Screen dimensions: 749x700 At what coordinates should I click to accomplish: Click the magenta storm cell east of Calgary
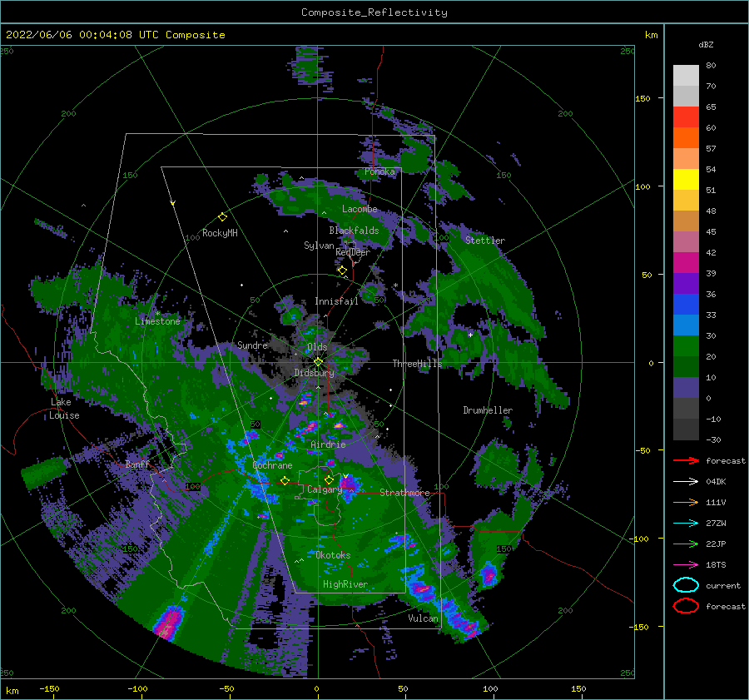point(348,485)
